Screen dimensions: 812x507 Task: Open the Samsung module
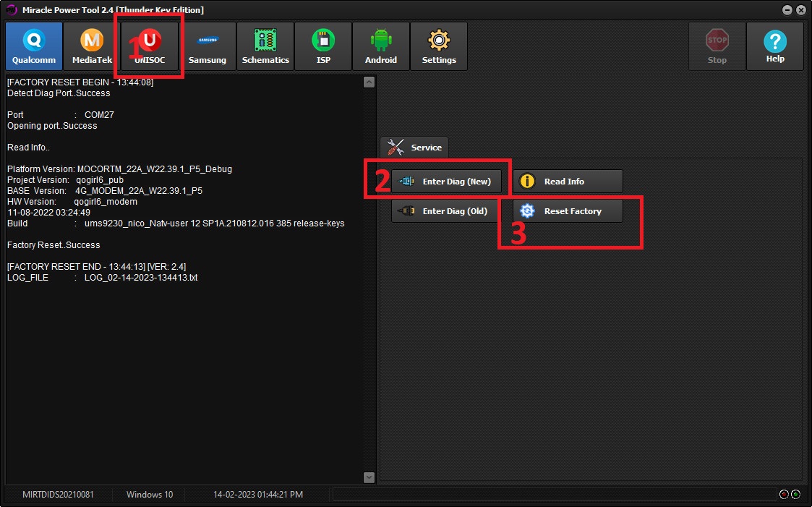tap(207, 46)
